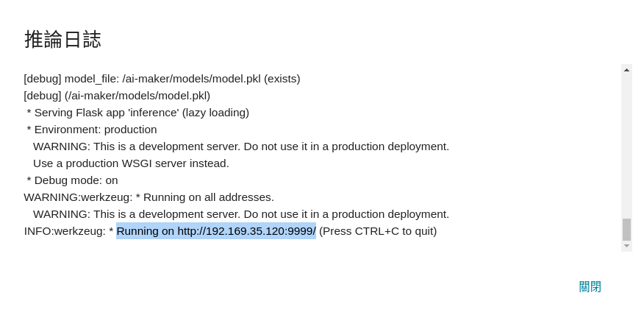The image size is (644, 318).
Task: Click the Environment: production line
Action: [x=92, y=130]
